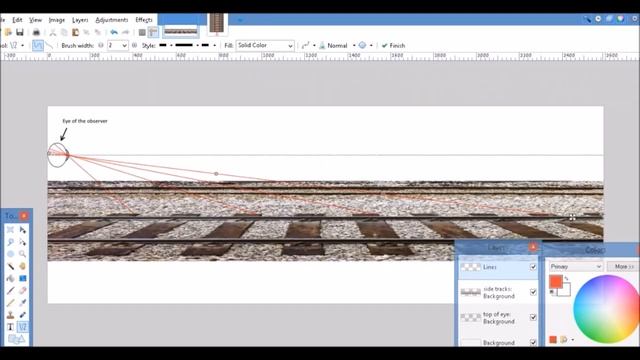Click the Open file folder icon
The height and width of the screenshot is (360, 640).
(8, 32)
